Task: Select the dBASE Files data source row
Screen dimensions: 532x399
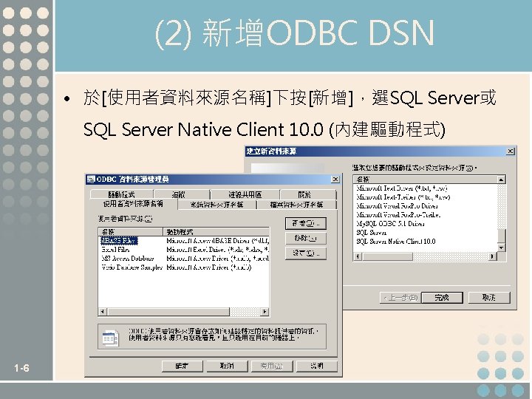Action: pyautogui.click(x=183, y=241)
